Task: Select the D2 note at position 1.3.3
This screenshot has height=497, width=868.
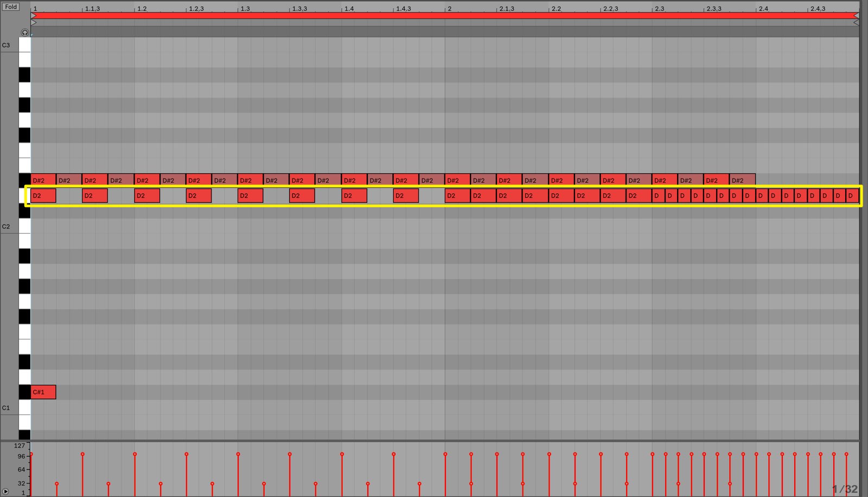Action: 302,195
